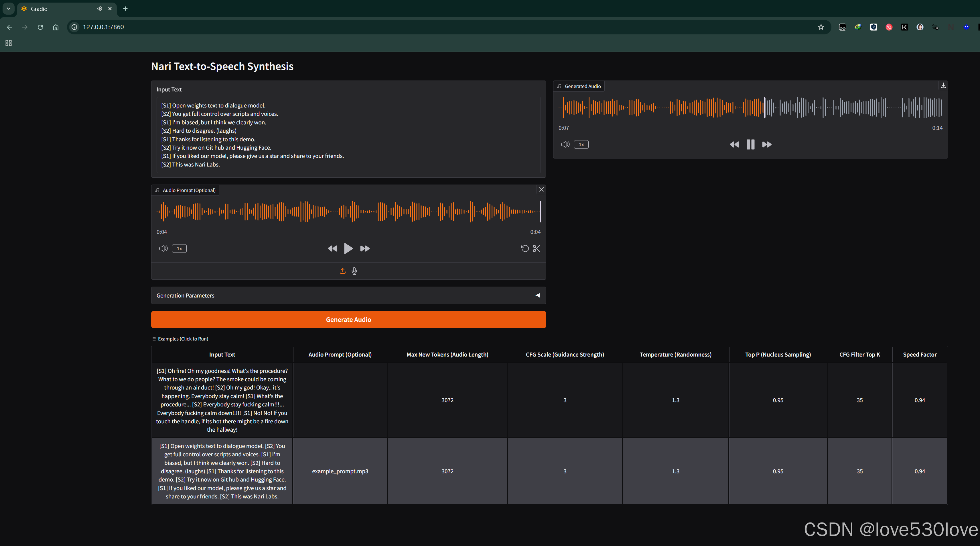Download the generated audio file

pos(943,86)
